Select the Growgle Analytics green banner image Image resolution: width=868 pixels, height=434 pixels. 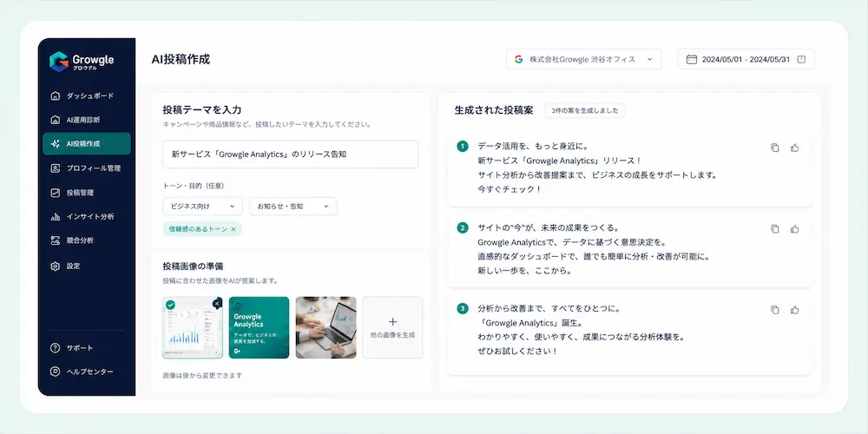coord(259,328)
